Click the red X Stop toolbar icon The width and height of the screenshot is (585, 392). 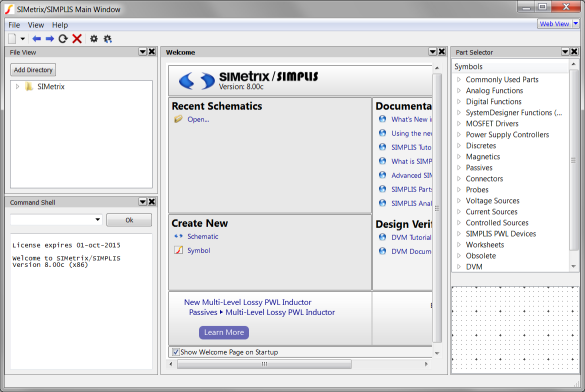click(x=77, y=38)
